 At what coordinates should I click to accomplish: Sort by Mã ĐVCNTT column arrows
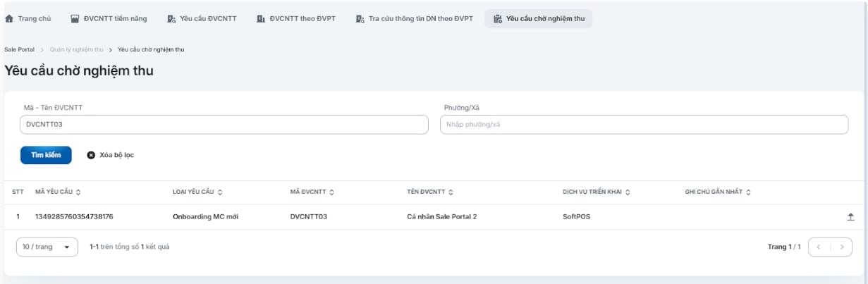click(x=331, y=192)
